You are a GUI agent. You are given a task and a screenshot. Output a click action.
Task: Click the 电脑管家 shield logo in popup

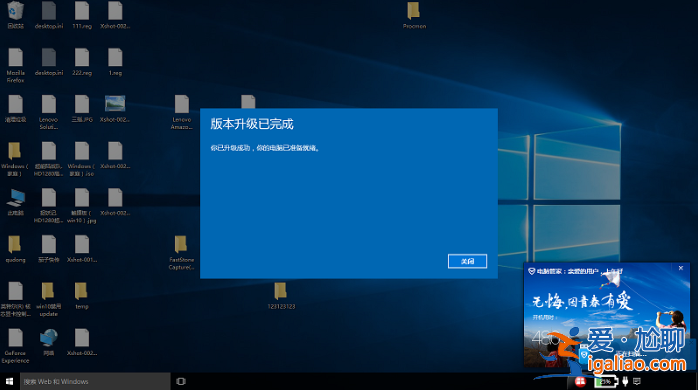(x=532, y=271)
